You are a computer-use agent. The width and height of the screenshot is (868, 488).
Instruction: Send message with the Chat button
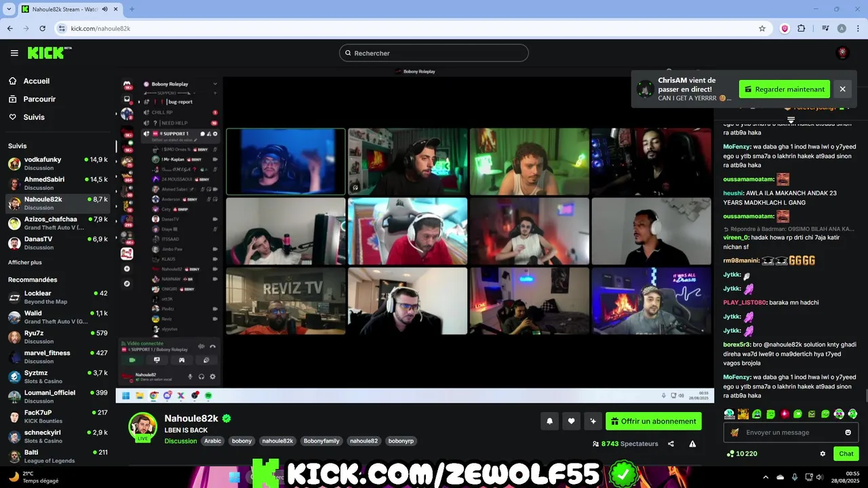click(x=846, y=454)
